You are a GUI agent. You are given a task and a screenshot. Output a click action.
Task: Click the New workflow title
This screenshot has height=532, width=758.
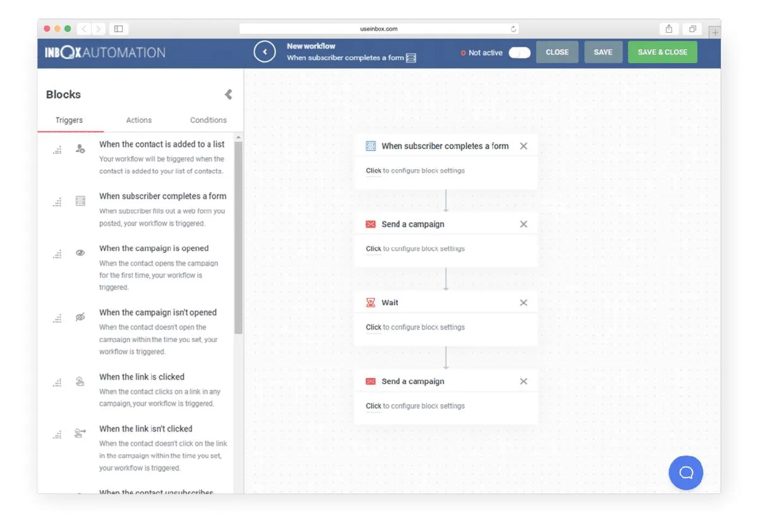point(311,46)
